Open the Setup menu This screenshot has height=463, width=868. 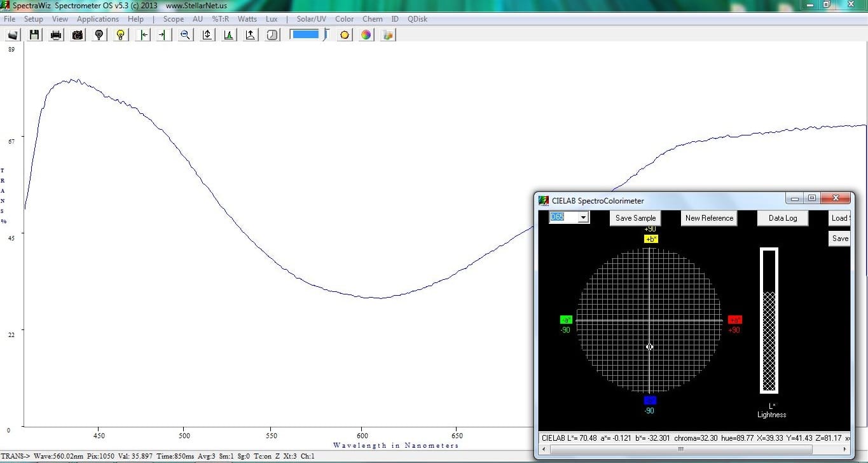pos(34,19)
